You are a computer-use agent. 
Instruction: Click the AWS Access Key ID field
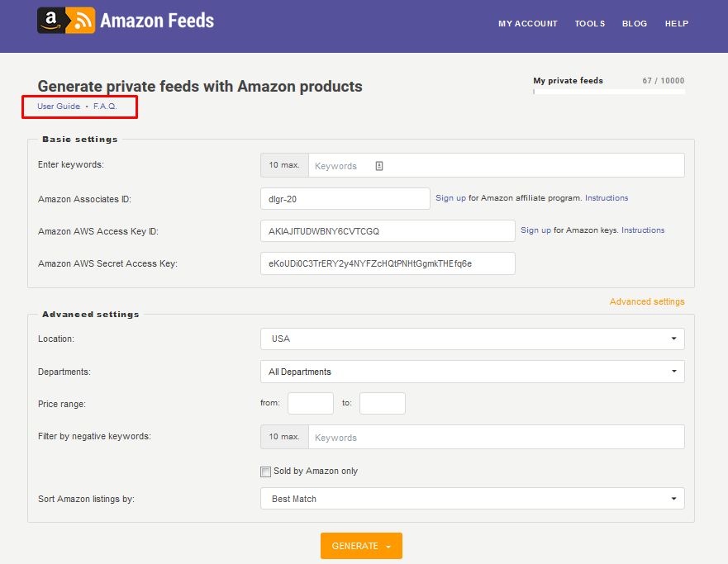388,231
